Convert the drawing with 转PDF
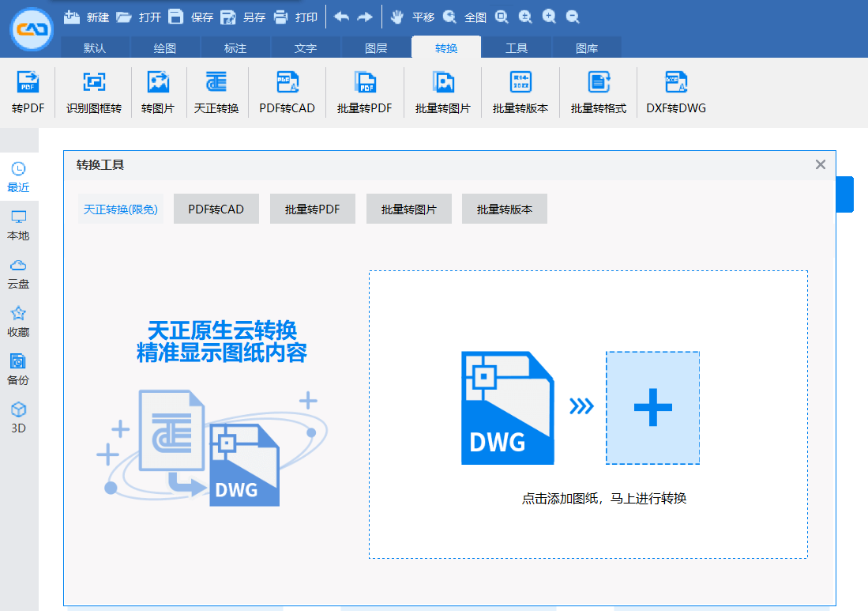The image size is (868, 611). tap(28, 92)
